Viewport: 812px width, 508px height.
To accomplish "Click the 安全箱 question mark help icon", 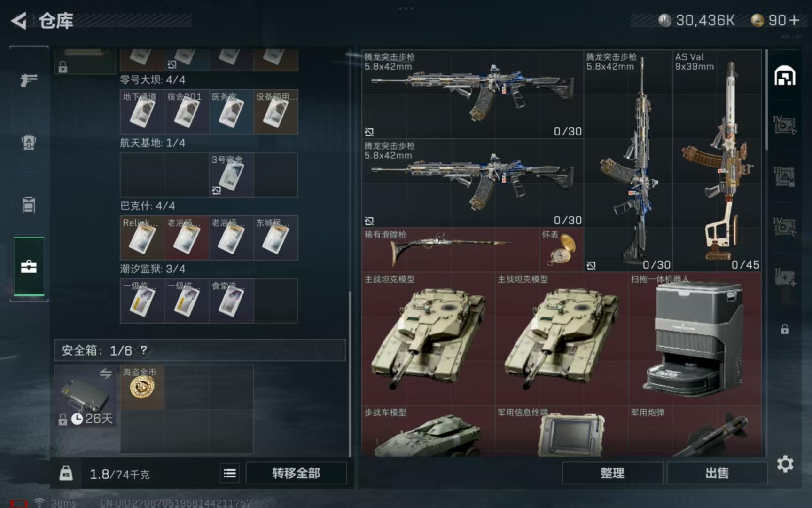I will pos(144,350).
